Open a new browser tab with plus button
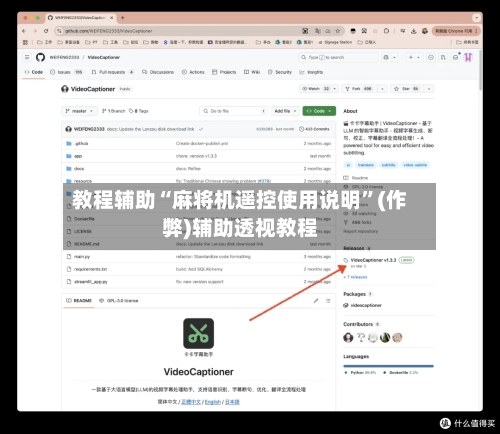This screenshot has height=434, width=500. pyautogui.click(x=123, y=18)
